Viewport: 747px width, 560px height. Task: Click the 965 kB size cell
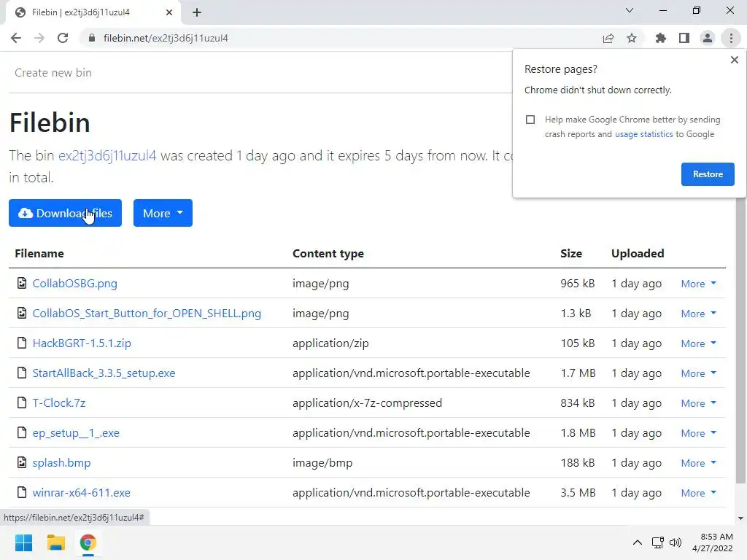click(578, 284)
